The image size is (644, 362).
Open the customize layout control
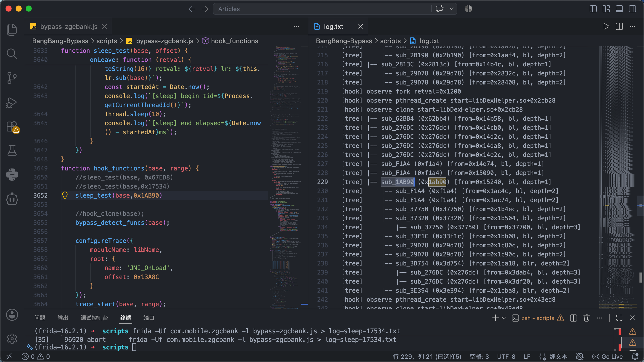[606, 9]
